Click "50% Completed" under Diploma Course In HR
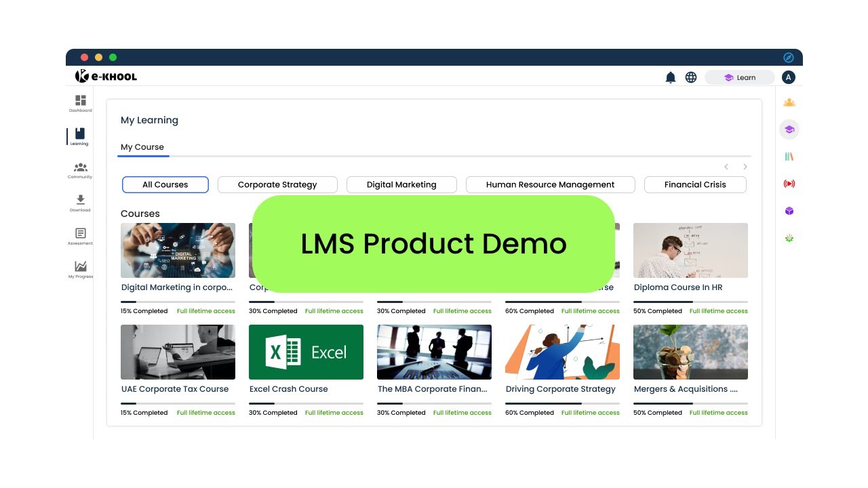Screen dimensions: 868x488 (x=658, y=311)
